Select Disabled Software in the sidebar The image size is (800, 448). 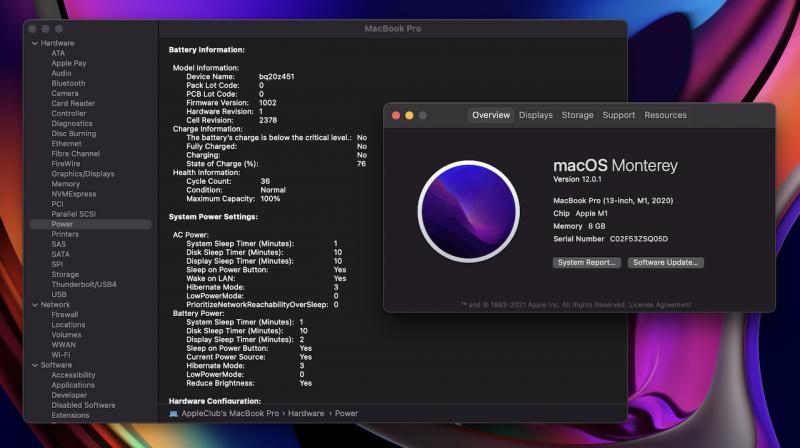click(x=83, y=405)
